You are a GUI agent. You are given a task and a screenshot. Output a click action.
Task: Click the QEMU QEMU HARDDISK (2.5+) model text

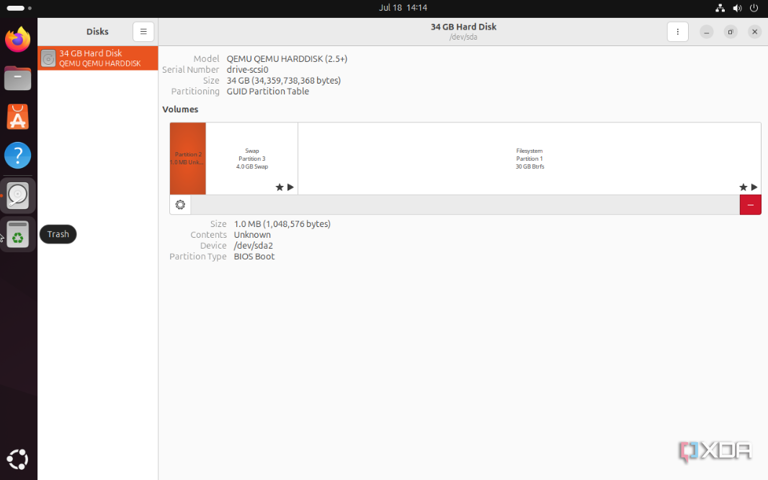click(287, 59)
